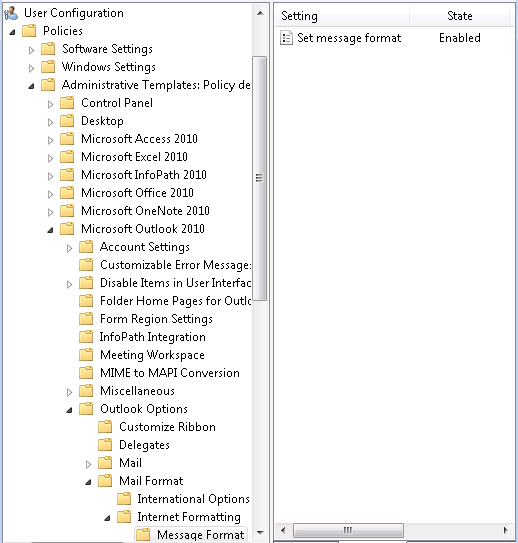Screen dimensions: 518x543
Task: Click the Enabled state value
Action: (x=459, y=38)
